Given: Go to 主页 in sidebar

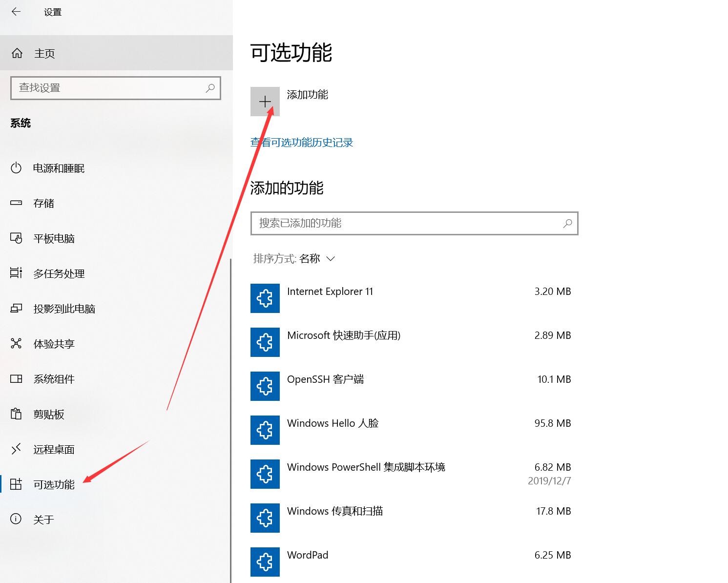Looking at the screenshot, I should tap(116, 53).
